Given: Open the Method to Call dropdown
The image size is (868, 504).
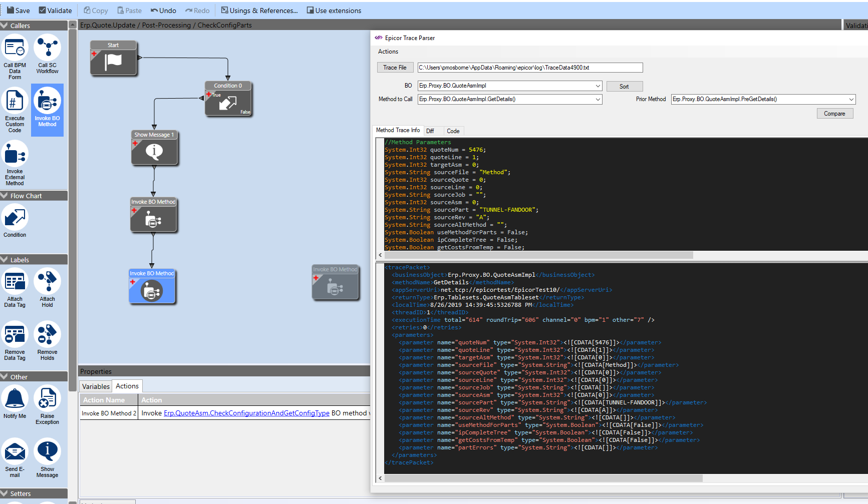Looking at the screenshot, I should click(598, 99).
